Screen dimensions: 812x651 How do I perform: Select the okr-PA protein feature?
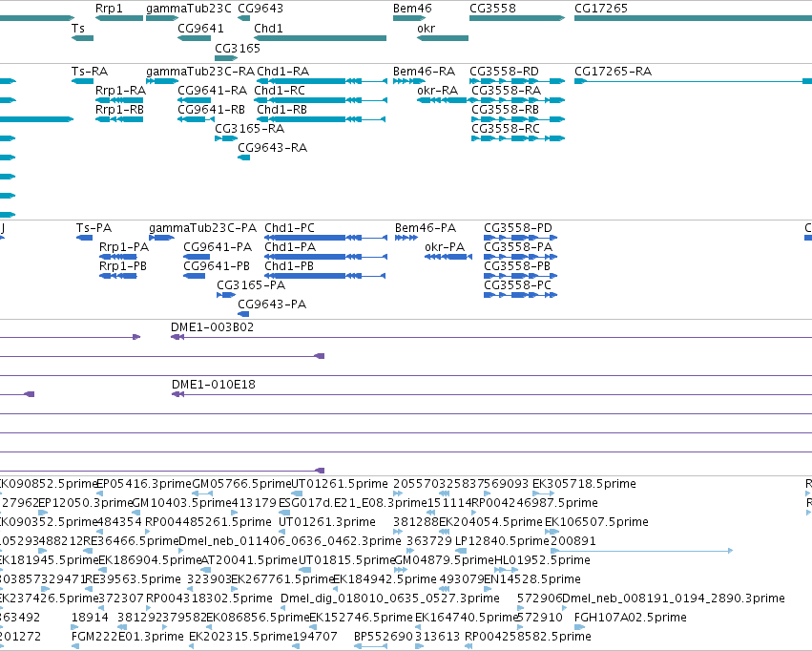click(448, 257)
